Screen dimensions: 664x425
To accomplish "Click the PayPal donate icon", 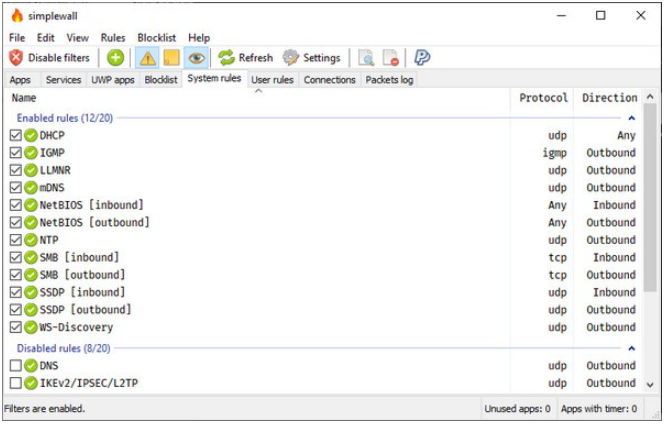I will [x=422, y=58].
